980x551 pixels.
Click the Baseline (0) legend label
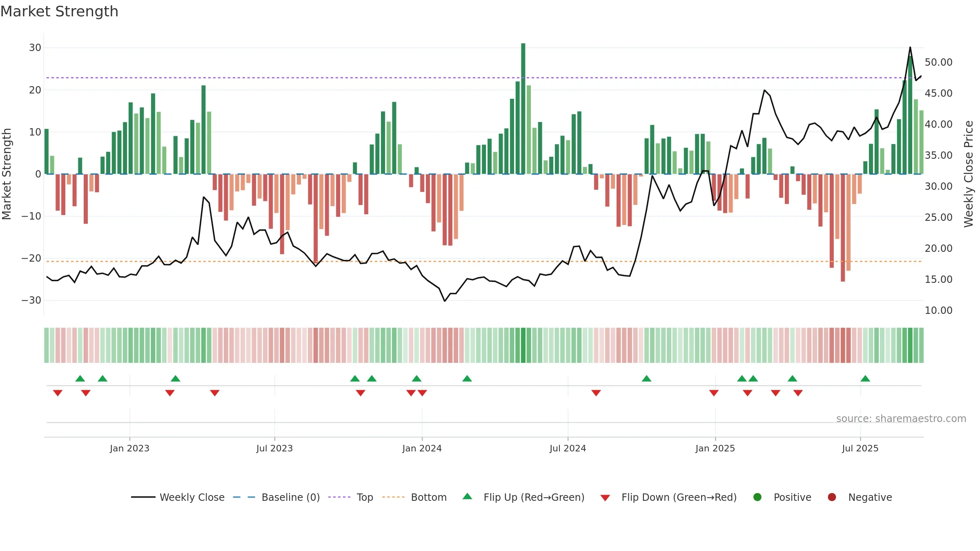click(x=291, y=497)
